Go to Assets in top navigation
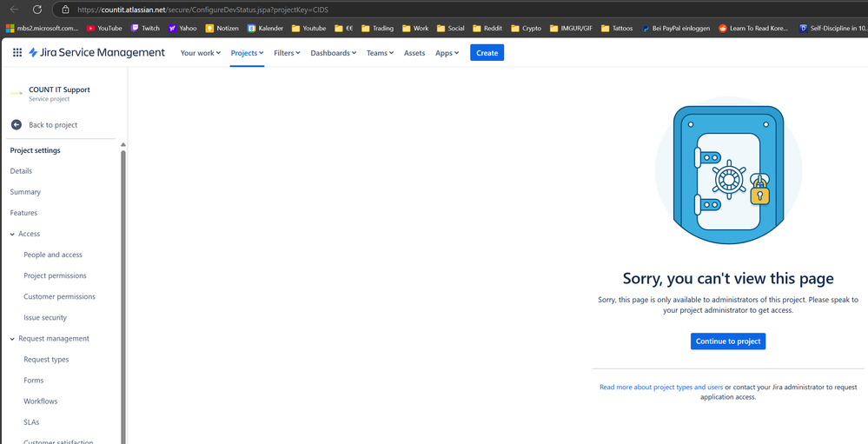868x444 pixels. 414,53
